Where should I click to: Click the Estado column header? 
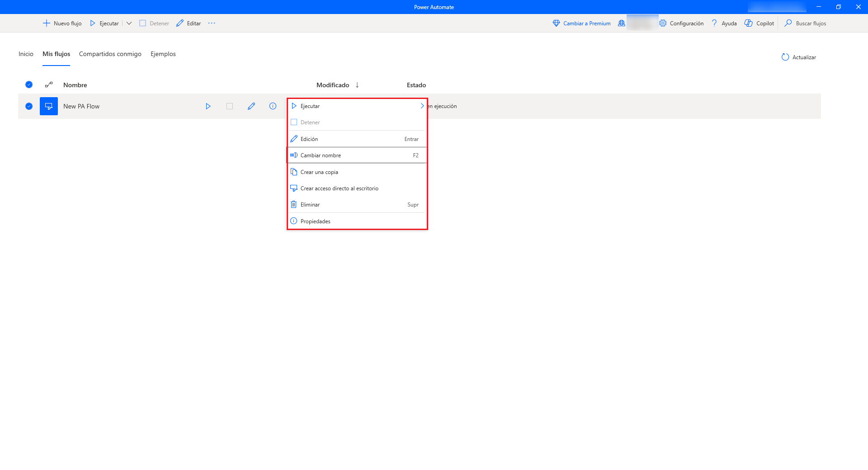(416, 85)
